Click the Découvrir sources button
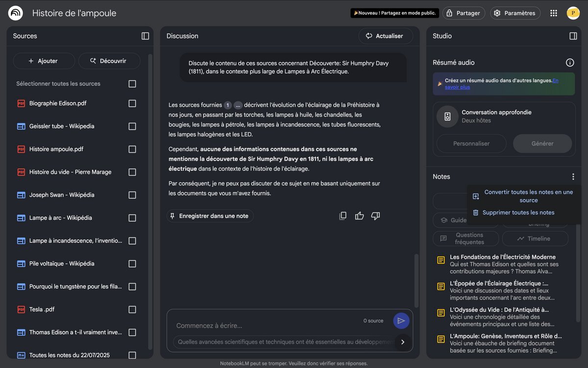The image size is (588, 368). [x=109, y=61]
